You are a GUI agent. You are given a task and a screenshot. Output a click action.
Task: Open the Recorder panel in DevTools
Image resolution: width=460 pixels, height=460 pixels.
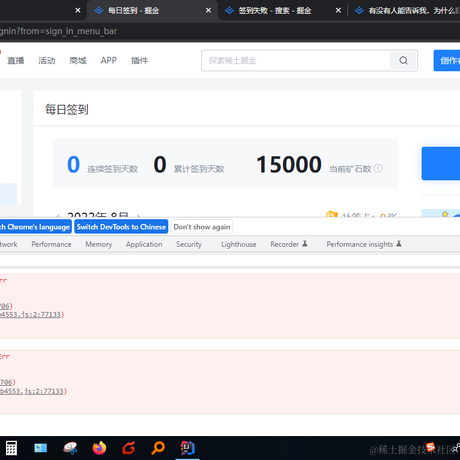pyautogui.click(x=289, y=244)
